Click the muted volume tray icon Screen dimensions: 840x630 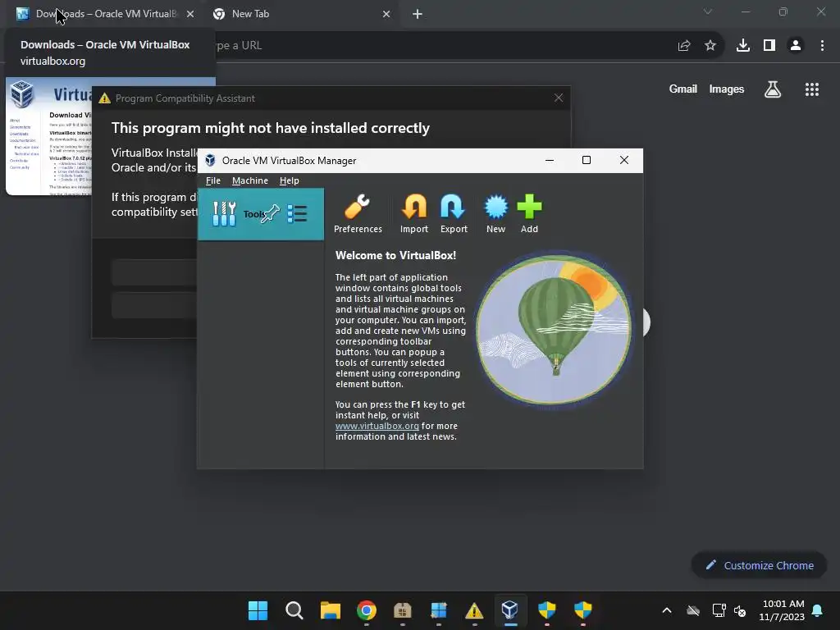[741, 610]
